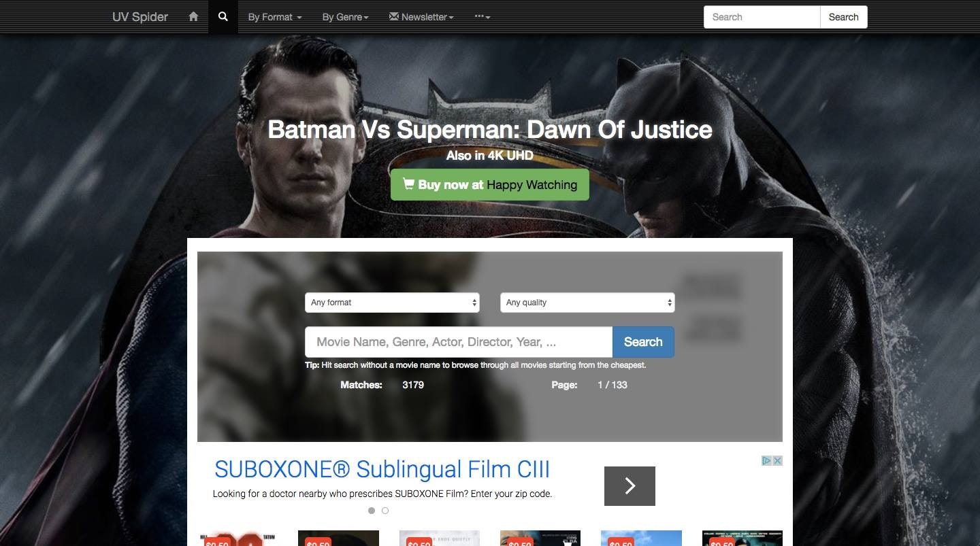980x546 pixels.
Task: Go to home via house icon
Action: [x=193, y=16]
